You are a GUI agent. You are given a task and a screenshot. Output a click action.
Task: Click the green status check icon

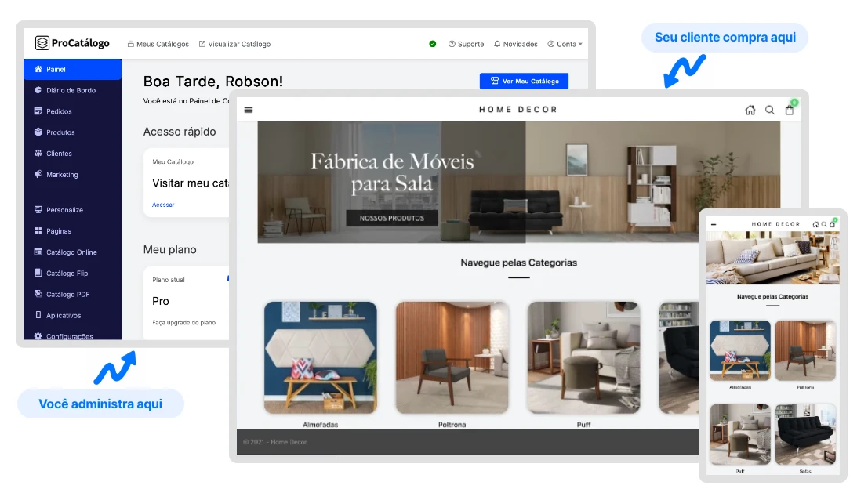tap(433, 44)
